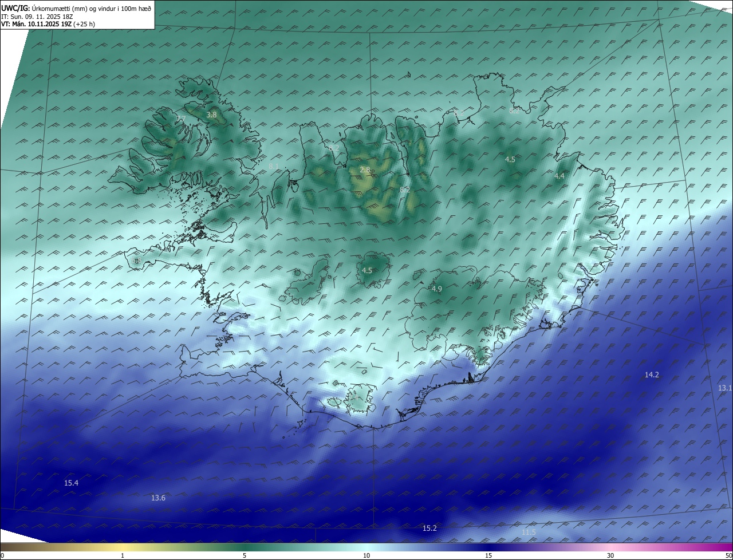
Task: Click the dark blue colour scale segment
Action: pyautogui.click(x=488, y=547)
